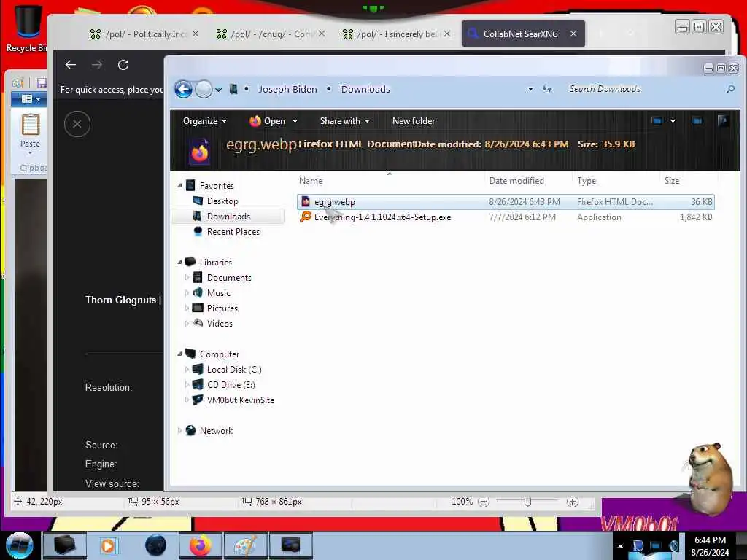Collapse the Libraries tree group

pos(179,262)
